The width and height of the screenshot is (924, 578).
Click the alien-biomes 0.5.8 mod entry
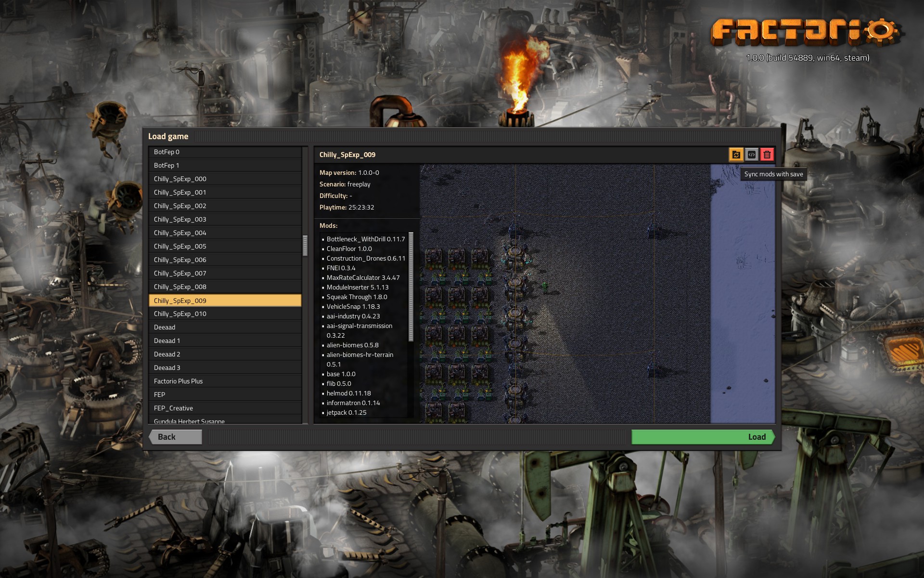click(x=352, y=345)
